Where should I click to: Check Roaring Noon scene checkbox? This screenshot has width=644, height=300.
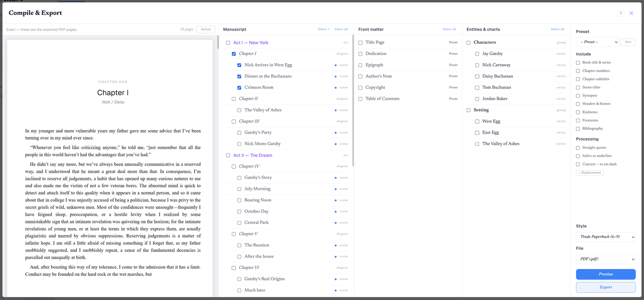[239, 200]
